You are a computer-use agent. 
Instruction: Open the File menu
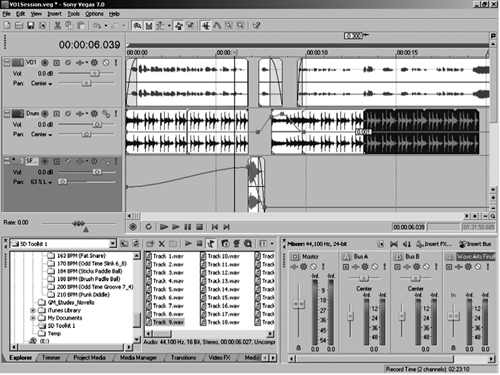click(7, 14)
